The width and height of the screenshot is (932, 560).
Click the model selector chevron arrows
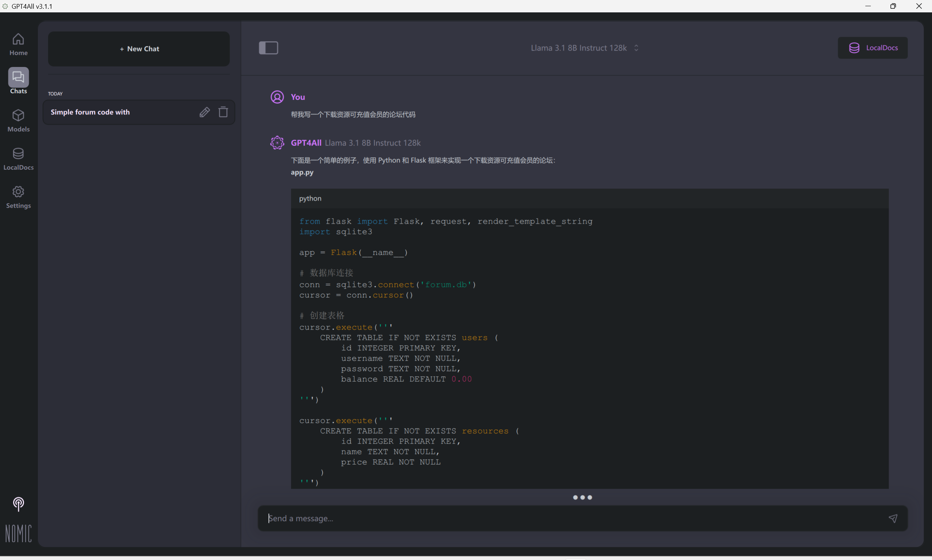tap(636, 48)
